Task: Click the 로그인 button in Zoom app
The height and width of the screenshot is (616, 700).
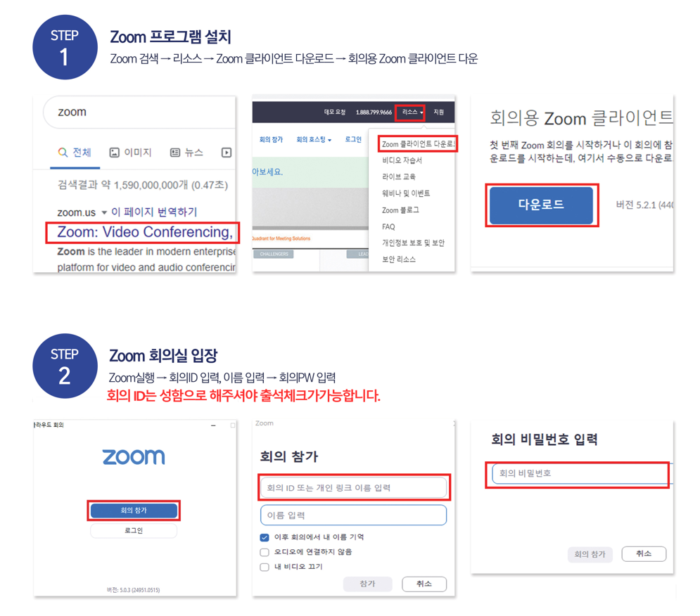Action: coord(134,530)
